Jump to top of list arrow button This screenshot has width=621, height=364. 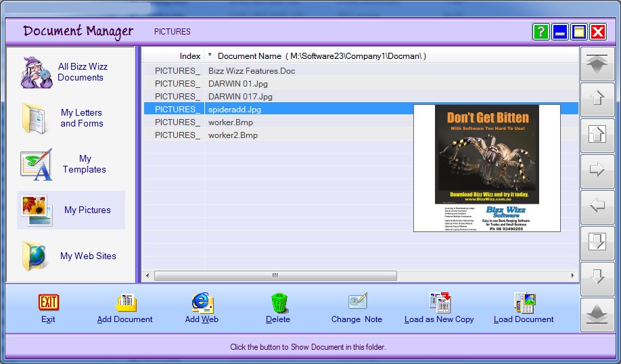click(597, 64)
